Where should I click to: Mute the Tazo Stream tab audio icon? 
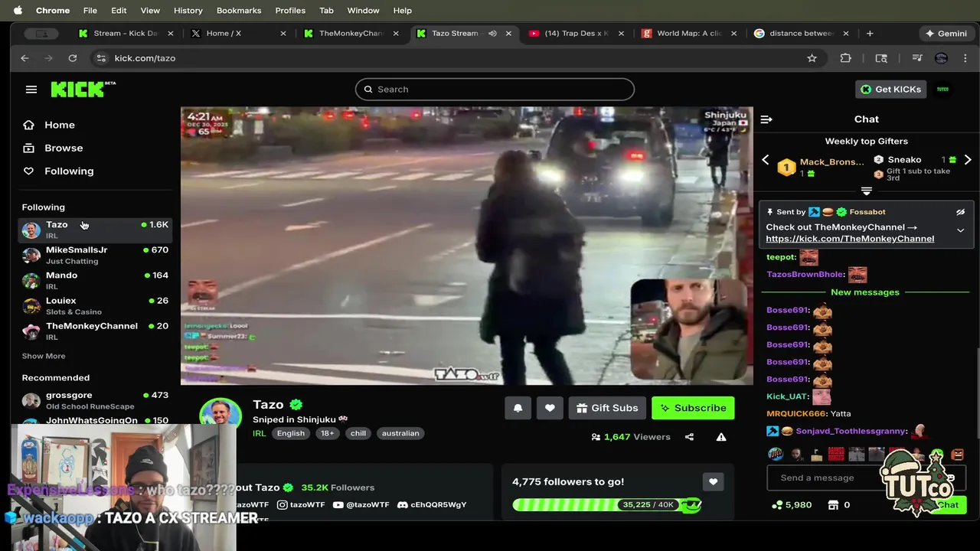pyautogui.click(x=492, y=34)
